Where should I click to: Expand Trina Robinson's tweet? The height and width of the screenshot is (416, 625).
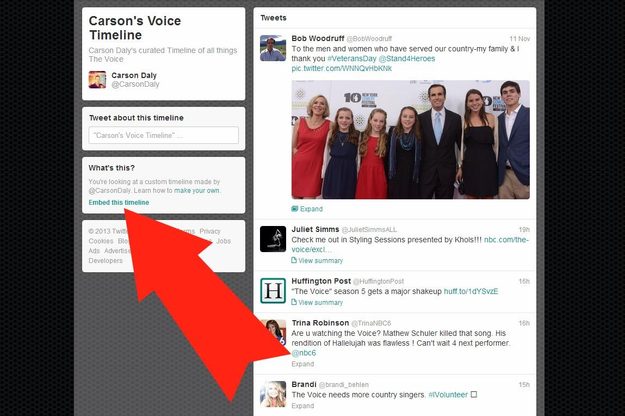click(x=303, y=364)
